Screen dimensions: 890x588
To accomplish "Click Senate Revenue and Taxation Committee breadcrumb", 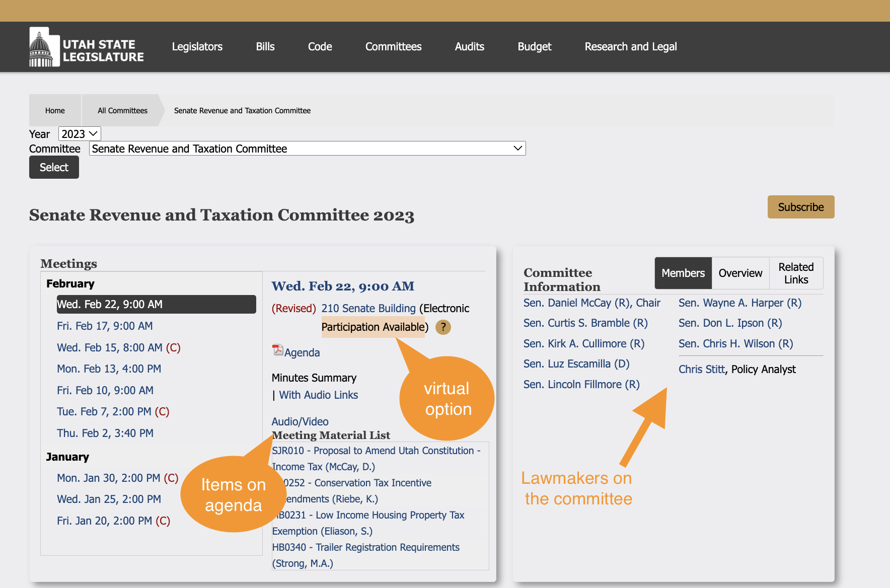I will pyautogui.click(x=242, y=110).
